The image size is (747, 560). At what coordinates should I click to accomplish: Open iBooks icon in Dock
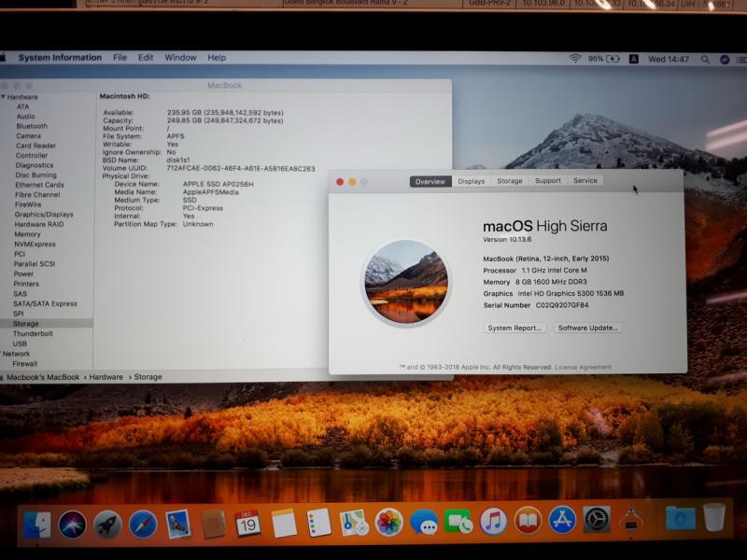pos(528,521)
